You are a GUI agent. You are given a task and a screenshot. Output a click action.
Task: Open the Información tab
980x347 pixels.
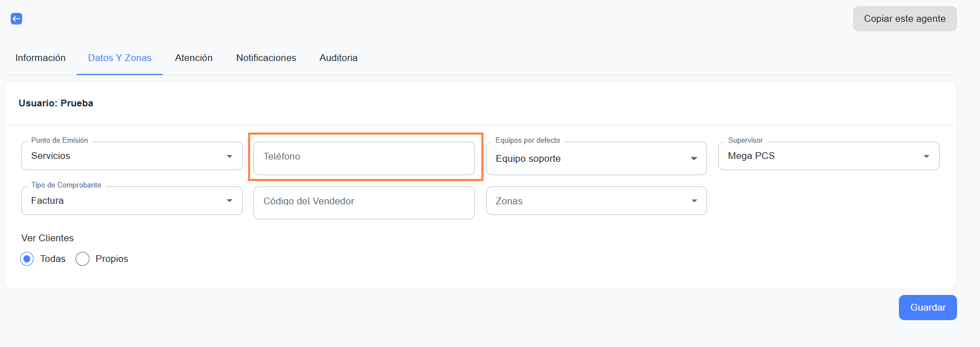[x=40, y=58]
